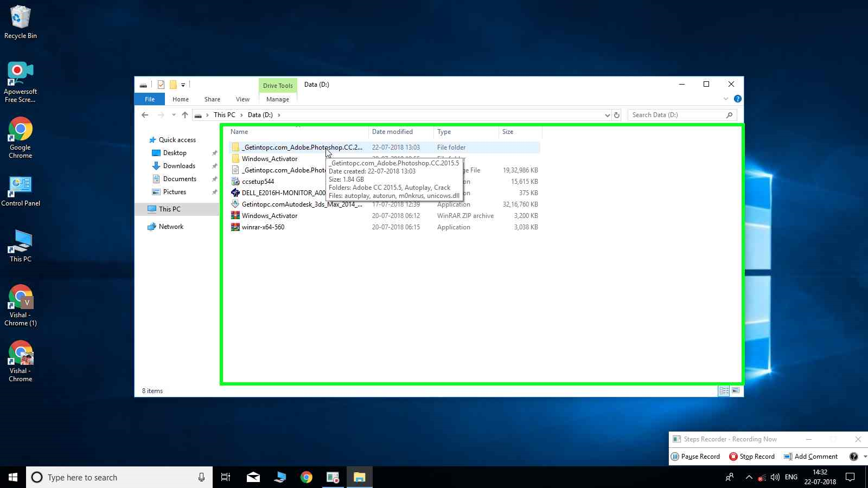
Task: Expand the ribbon using the chevron
Action: pos(726,99)
